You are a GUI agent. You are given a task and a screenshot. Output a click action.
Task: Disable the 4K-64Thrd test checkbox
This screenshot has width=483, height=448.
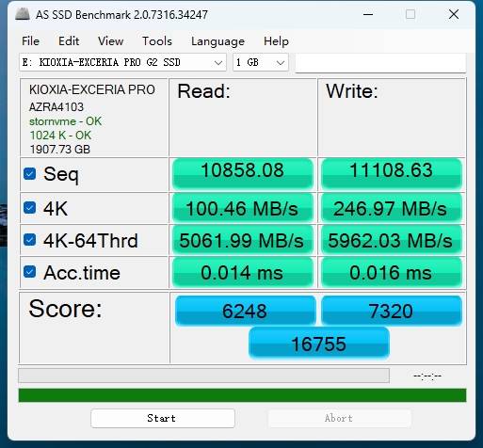(x=30, y=240)
